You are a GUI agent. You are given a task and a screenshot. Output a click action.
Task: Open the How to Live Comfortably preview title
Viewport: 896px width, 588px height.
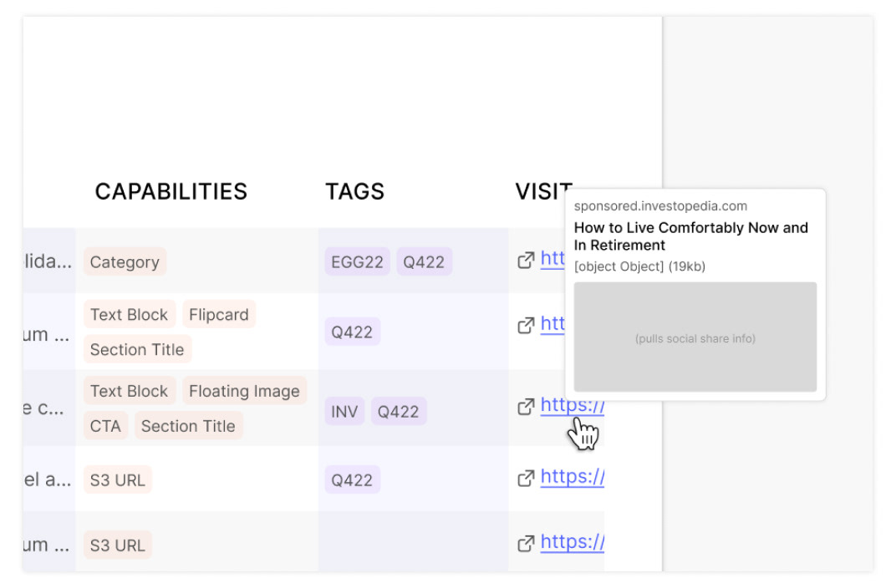pos(691,236)
